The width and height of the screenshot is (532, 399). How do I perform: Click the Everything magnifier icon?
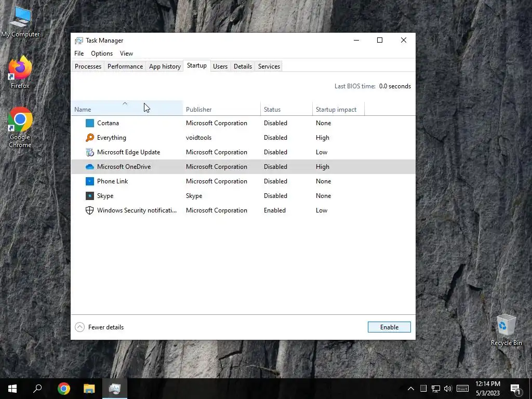89,137
